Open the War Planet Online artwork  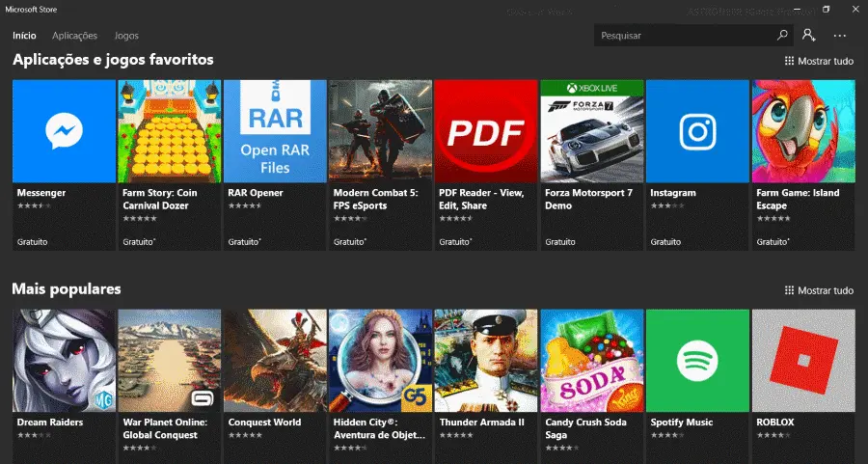tap(170, 361)
